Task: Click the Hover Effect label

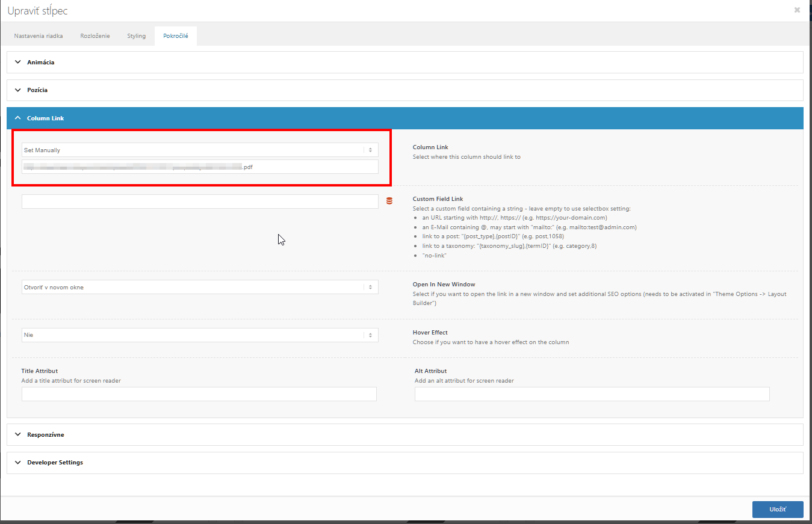Action: [x=430, y=333]
